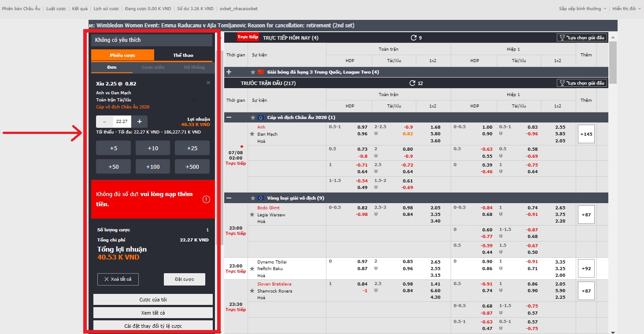Click the star beside Legia Warsaw
Viewport: 644px width, 334px height.
(x=252, y=215)
